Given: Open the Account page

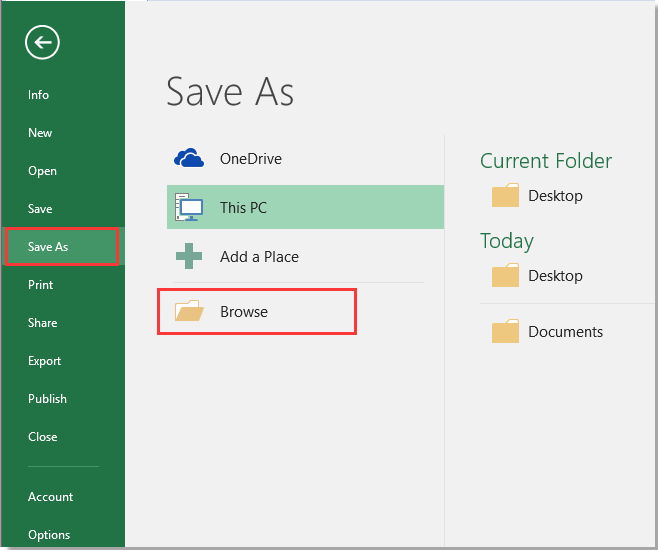Looking at the screenshot, I should [50, 497].
